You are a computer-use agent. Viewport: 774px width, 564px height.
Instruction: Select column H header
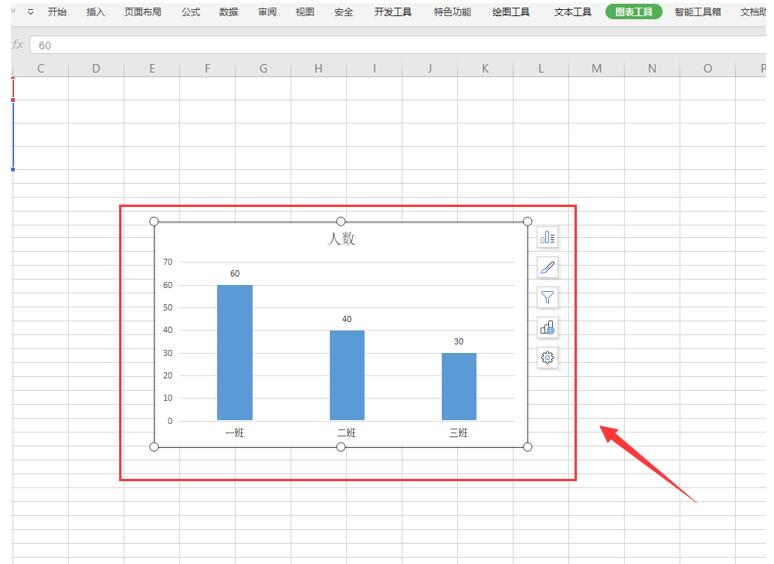(318, 69)
